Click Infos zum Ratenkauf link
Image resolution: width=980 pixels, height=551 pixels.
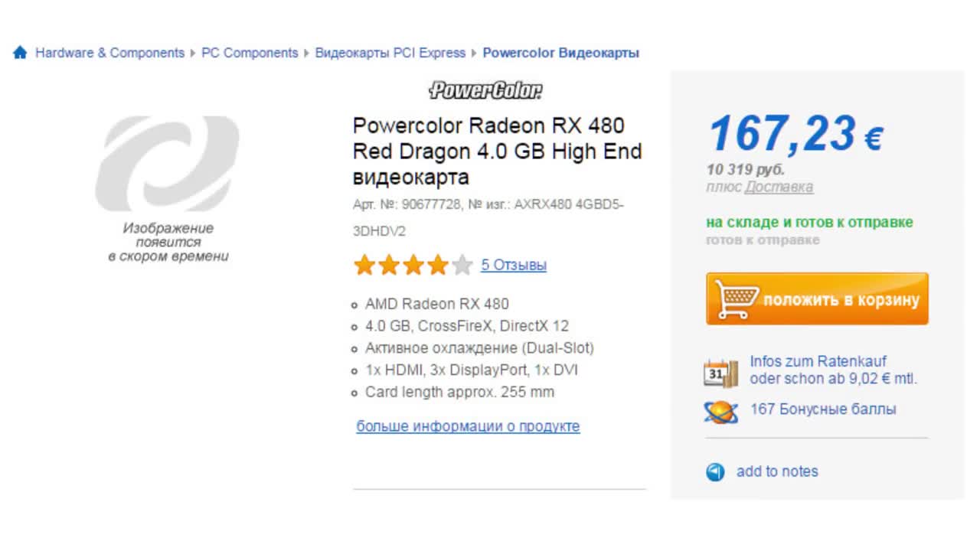pos(818,361)
